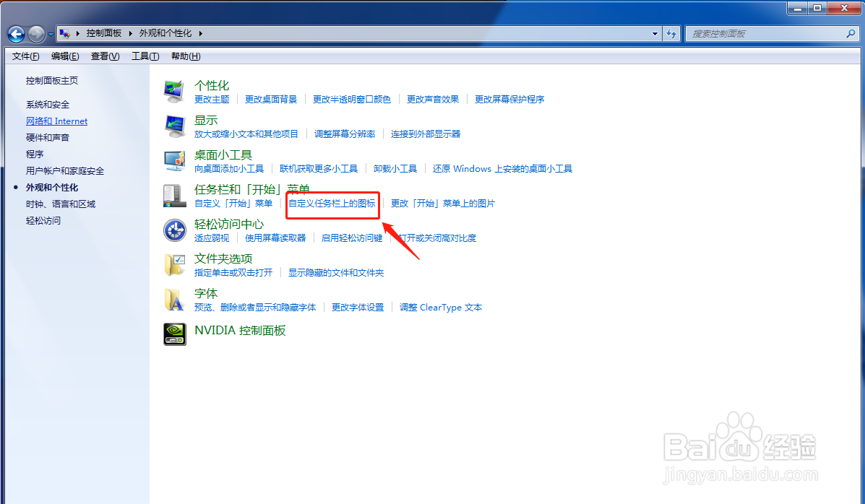Open the 工具 menu

tap(145, 56)
